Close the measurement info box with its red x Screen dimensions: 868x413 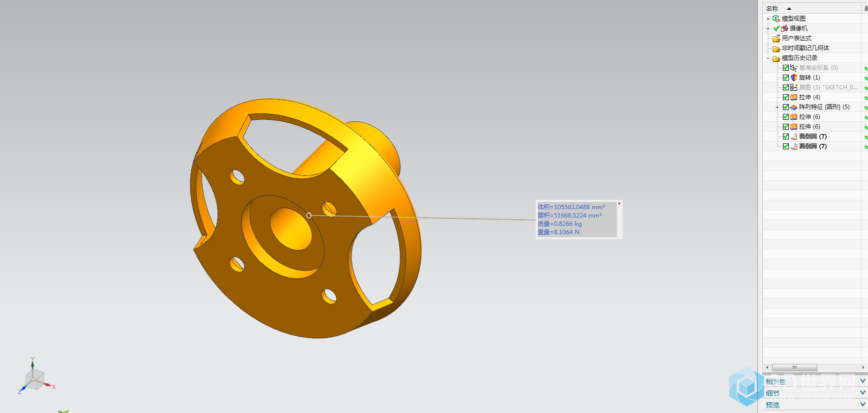[x=619, y=203]
